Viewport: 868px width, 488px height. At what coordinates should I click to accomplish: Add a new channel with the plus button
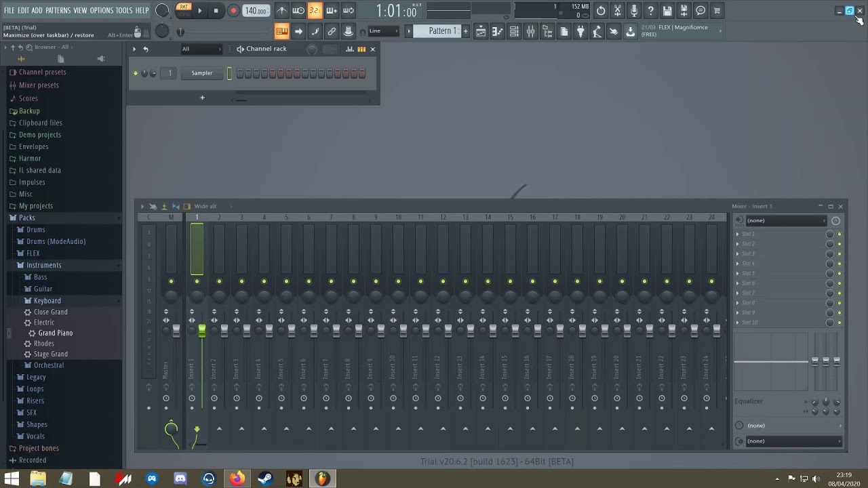(x=202, y=98)
